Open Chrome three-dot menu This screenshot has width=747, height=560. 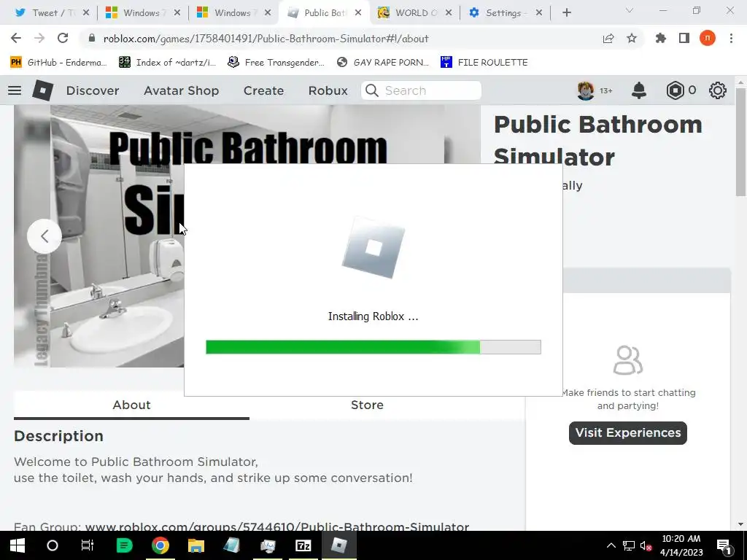[x=731, y=38]
